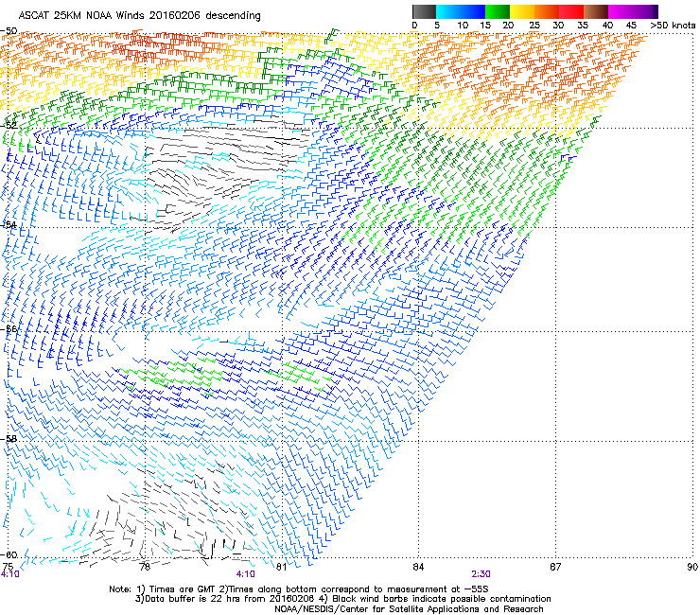This screenshot has width=700, height=615.
Task: Click the gray 0-5 knots legend swatch
Action: [x=424, y=11]
